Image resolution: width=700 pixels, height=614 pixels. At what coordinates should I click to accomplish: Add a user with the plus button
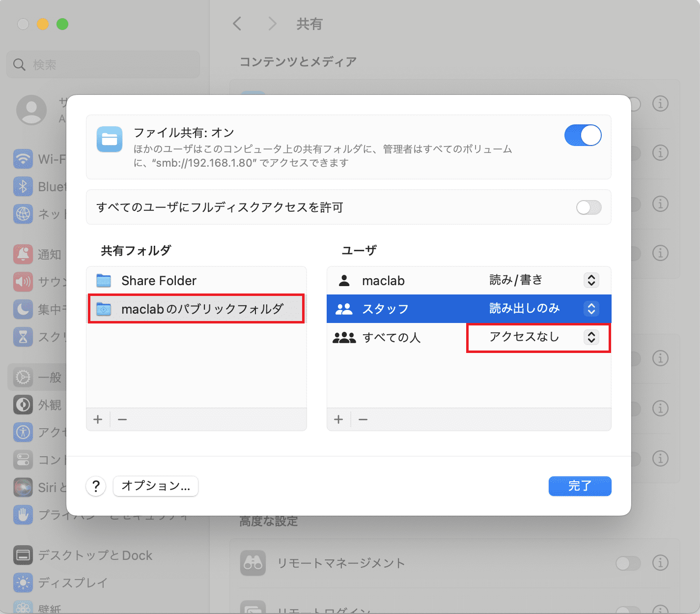click(338, 419)
